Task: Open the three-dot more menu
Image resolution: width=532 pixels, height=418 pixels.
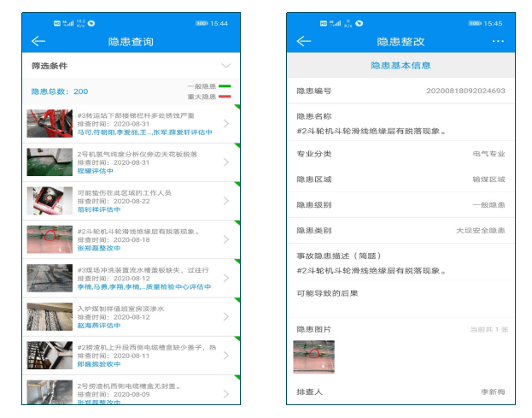Action: [499, 41]
